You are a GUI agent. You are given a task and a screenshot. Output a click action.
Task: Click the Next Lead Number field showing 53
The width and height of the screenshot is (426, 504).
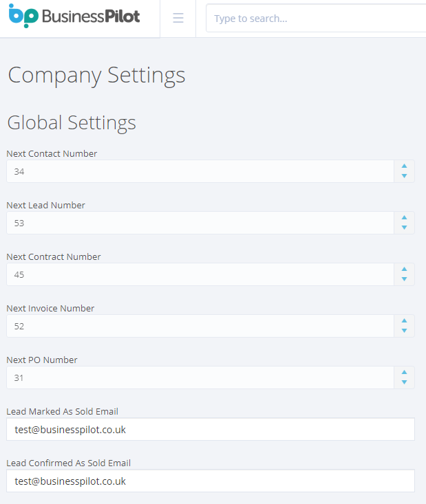point(200,223)
